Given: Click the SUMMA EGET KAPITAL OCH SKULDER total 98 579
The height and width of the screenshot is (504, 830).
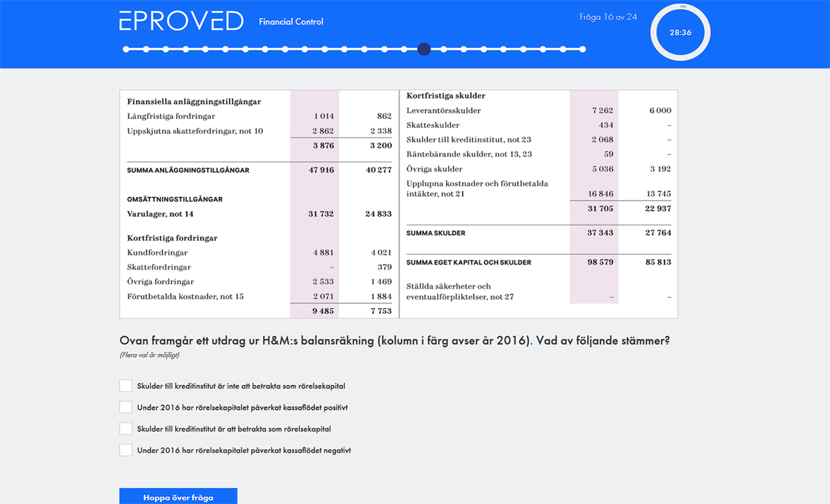Looking at the screenshot, I should (600, 263).
